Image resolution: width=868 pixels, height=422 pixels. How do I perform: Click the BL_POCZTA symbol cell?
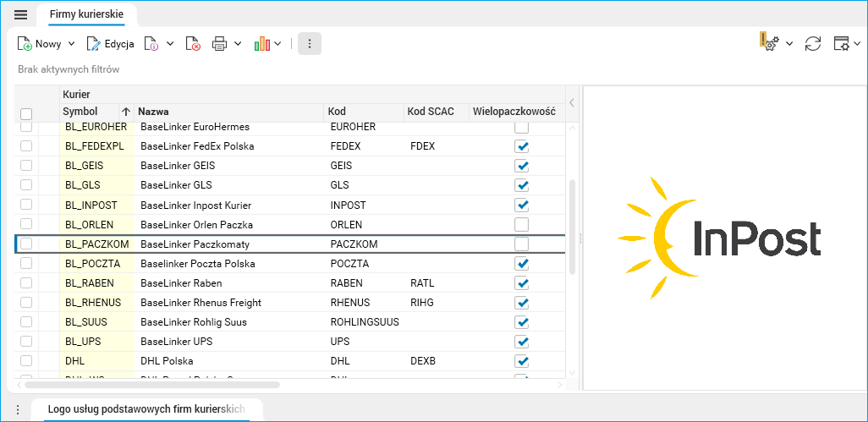coord(97,264)
